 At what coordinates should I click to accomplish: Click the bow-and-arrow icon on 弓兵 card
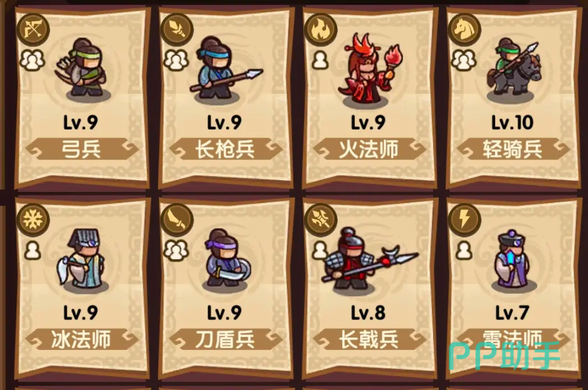tap(33, 29)
